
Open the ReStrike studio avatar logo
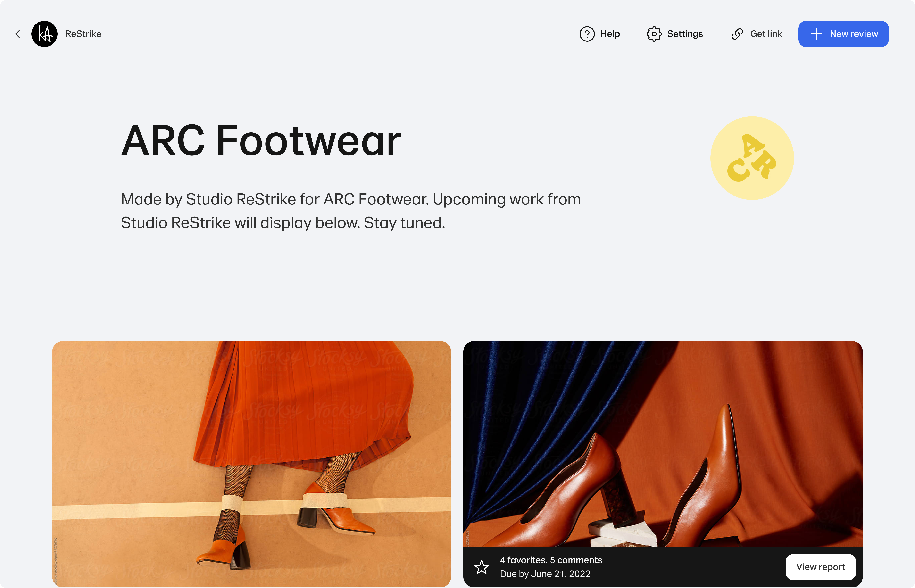pyautogui.click(x=44, y=34)
